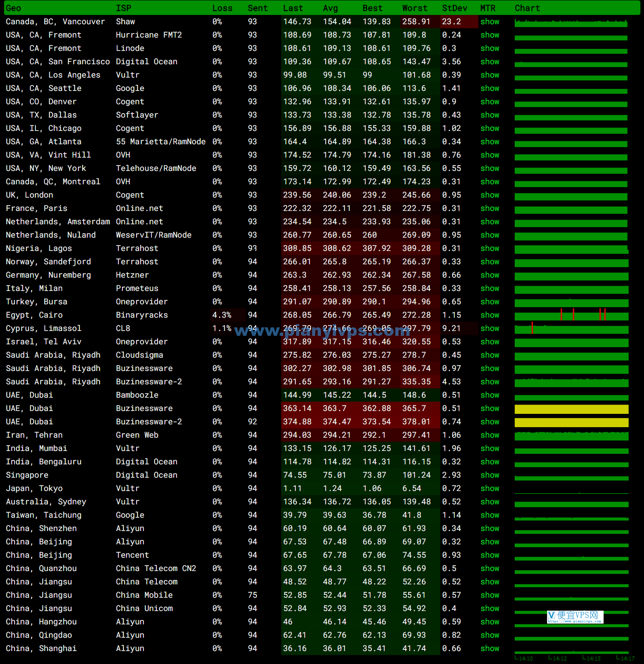
Task: Click the 'India, Bengaluru' geo cell
Action: [44, 462]
